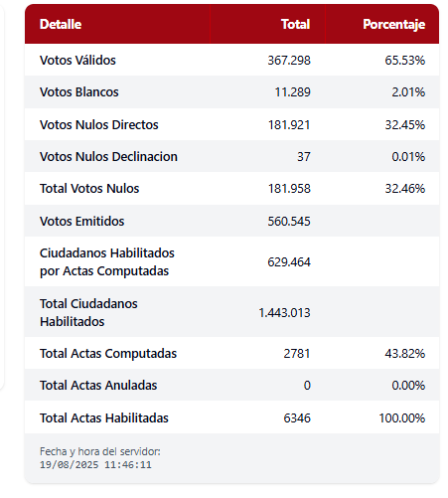Click the value 629.464

289,262
